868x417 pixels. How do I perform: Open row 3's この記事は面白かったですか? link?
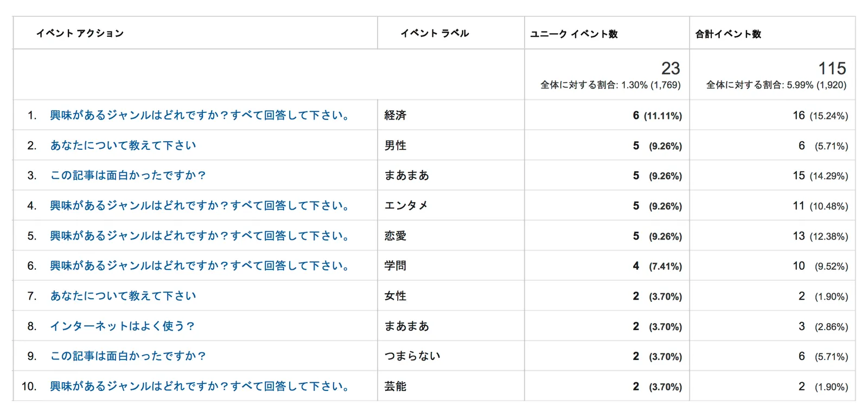128,175
